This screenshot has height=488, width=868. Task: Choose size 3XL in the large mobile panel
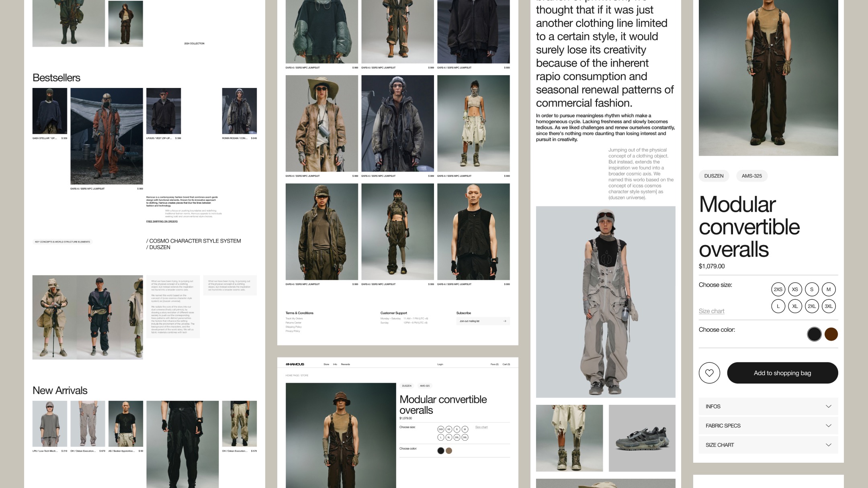click(829, 306)
